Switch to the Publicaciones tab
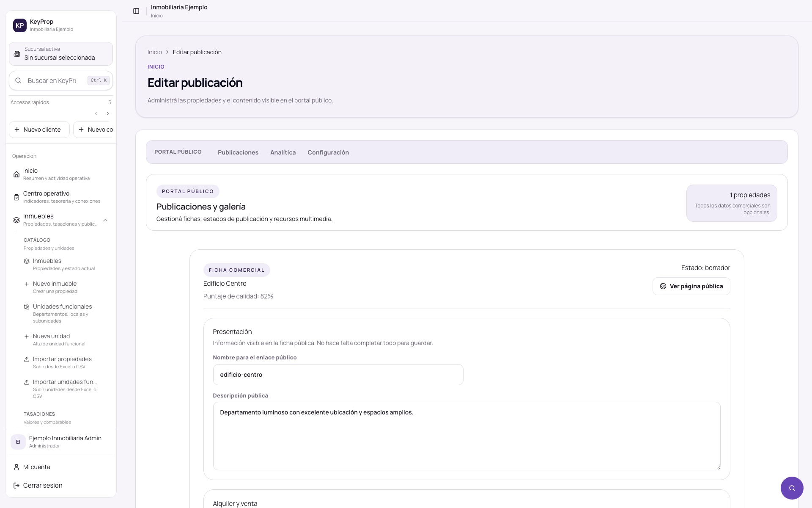The height and width of the screenshot is (508, 812). [238, 152]
